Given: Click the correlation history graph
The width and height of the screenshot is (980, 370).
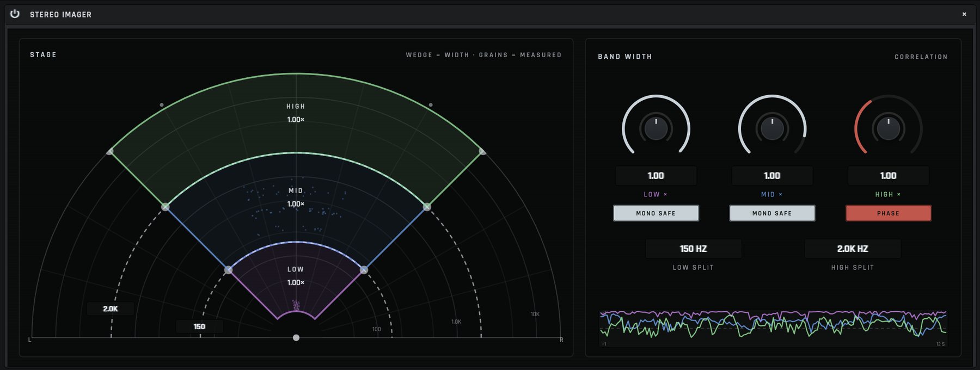Looking at the screenshot, I should point(773,328).
